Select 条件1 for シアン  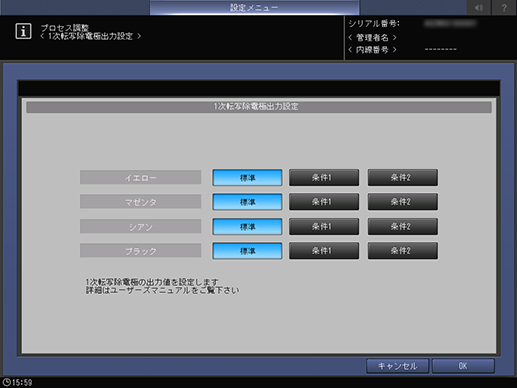point(324,227)
